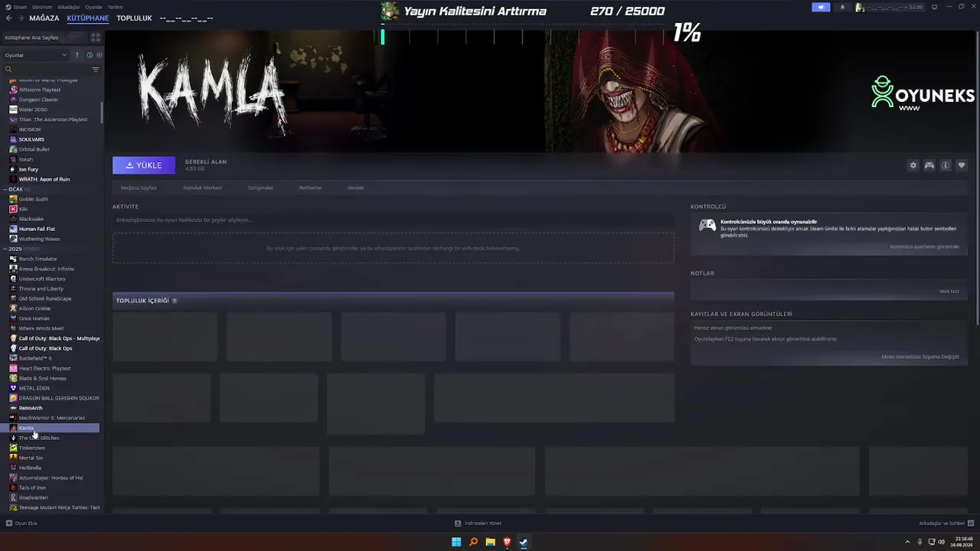Open File Explorer from the taskbar

point(490,542)
